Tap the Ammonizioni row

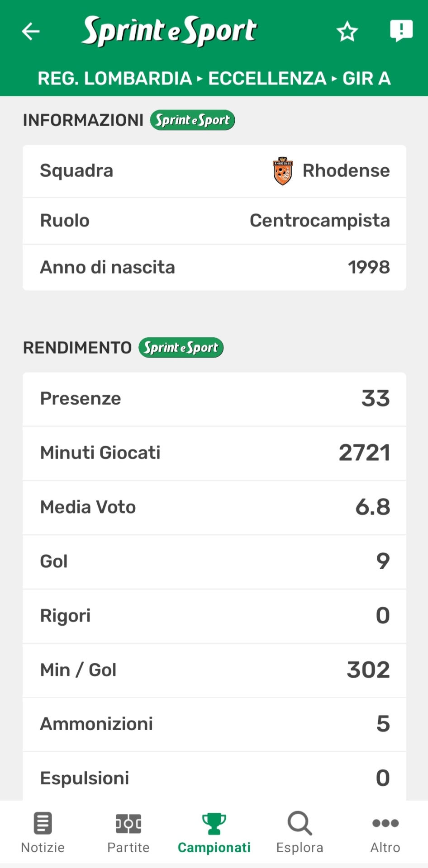pyautogui.click(x=214, y=724)
